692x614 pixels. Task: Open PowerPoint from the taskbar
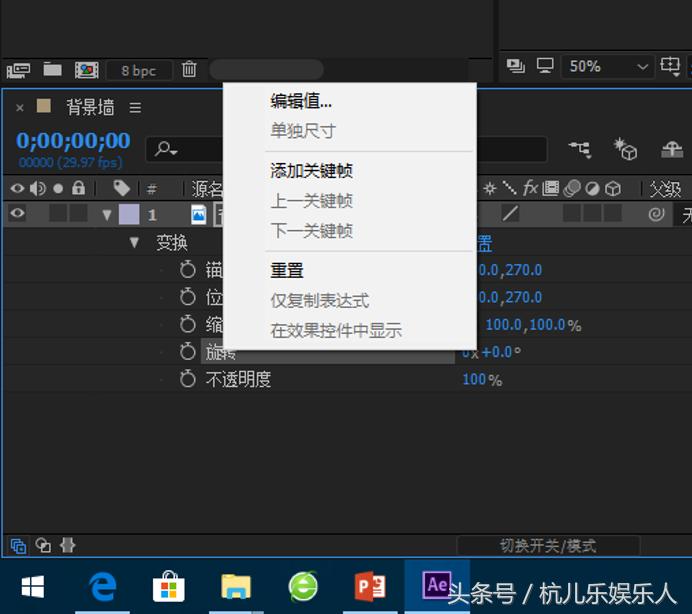tap(370, 587)
